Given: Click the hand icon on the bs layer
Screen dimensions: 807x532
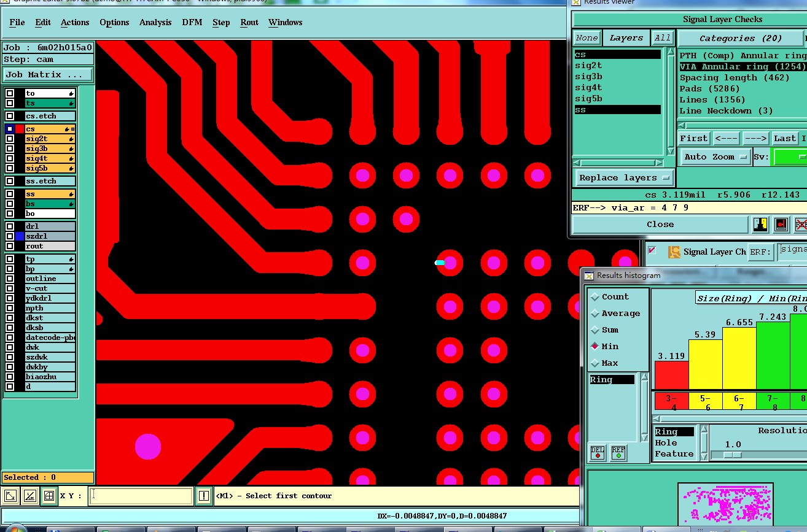Looking at the screenshot, I should (x=71, y=204).
